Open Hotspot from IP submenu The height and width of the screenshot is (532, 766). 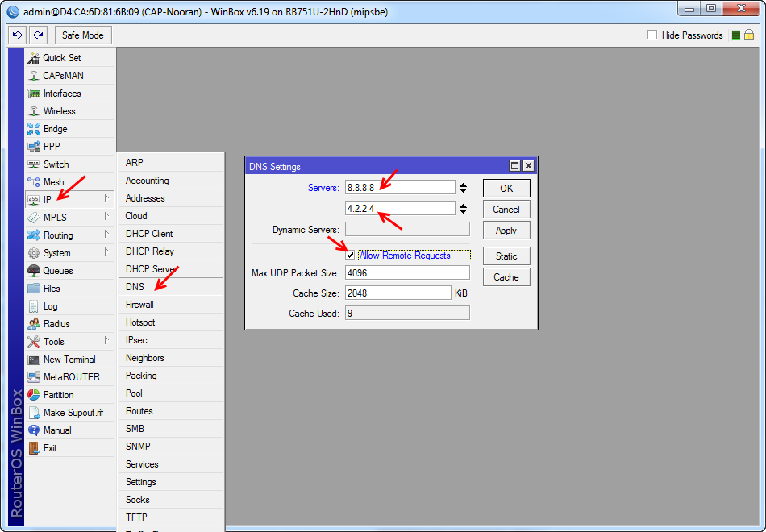(x=170, y=322)
